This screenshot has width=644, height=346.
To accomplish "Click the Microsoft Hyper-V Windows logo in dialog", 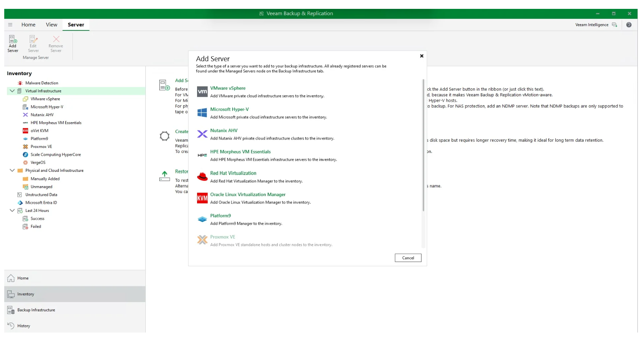I will [x=202, y=113].
